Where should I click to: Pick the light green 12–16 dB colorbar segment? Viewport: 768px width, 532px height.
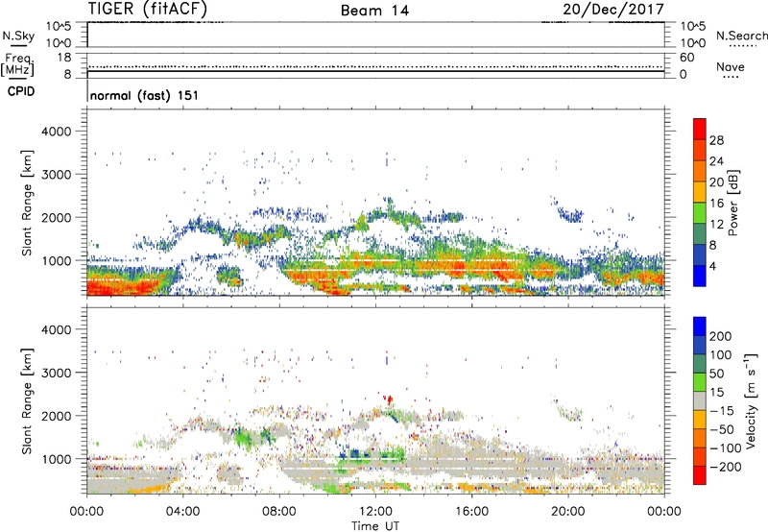point(700,213)
